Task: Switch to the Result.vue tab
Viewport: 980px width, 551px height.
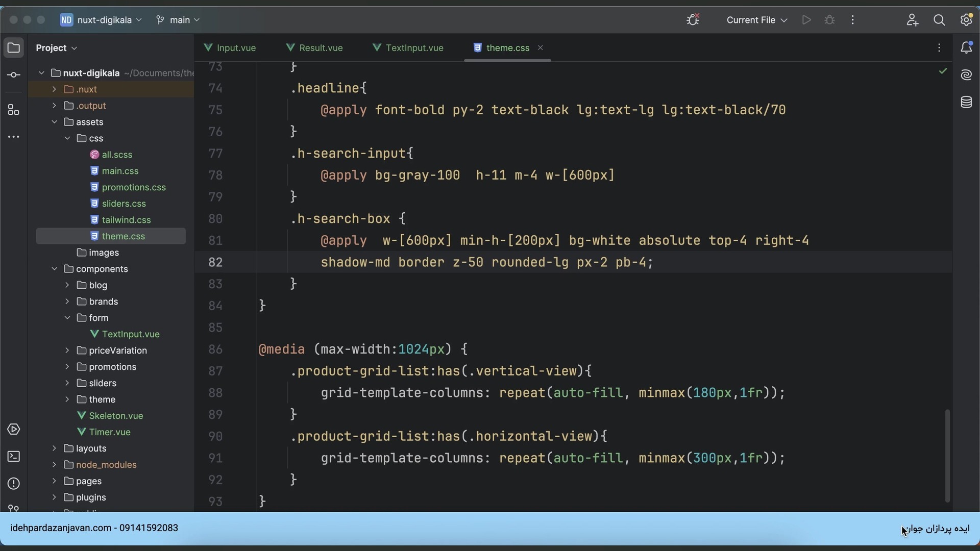Action: (x=315, y=48)
